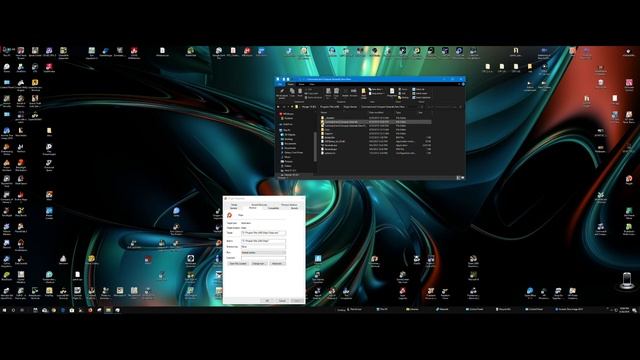The width and height of the screenshot is (640, 360).
Task: Click the Change Icon button
Action: click(259, 263)
